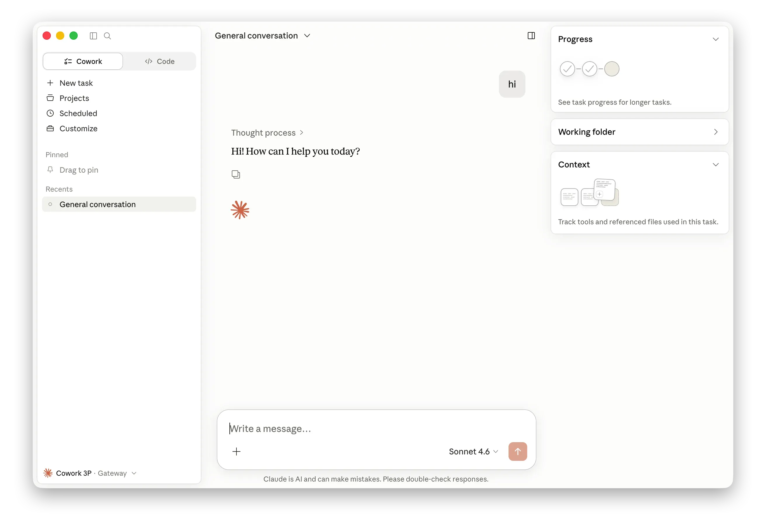This screenshot has height=532, width=766.
Task: Click the Cowork 3P starburst logo
Action: [x=48, y=473]
